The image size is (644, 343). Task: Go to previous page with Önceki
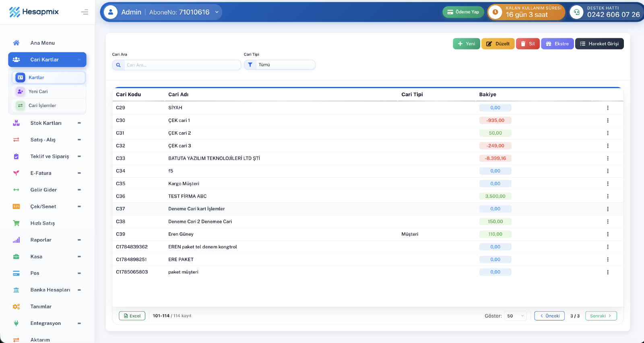(x=549, y=316)
